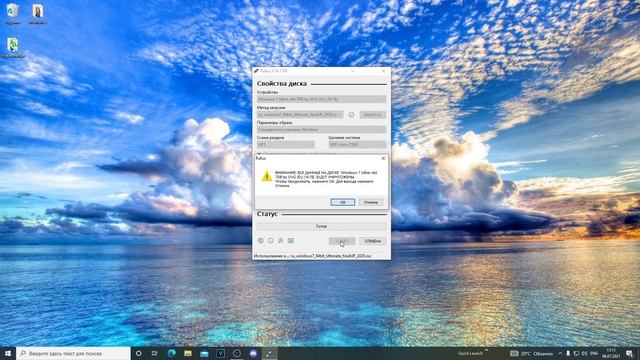Select the green phone desktop icon

tap(13, 47)
